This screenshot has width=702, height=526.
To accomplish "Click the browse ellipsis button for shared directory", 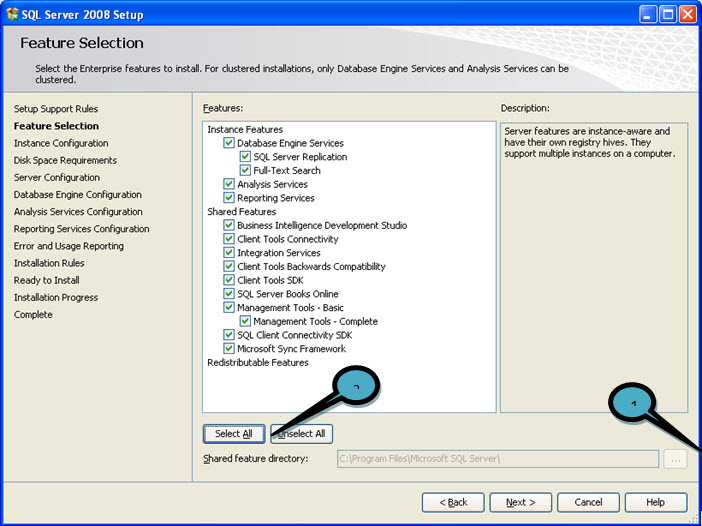I will [675, 459].
